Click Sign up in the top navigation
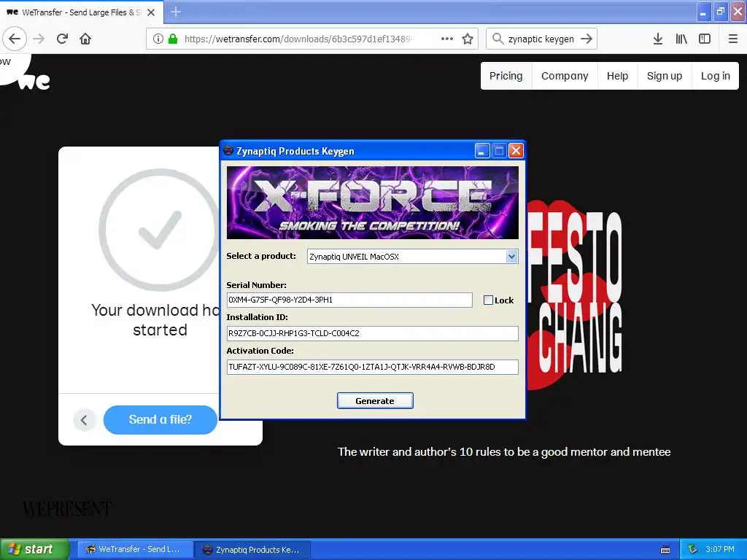This screenshot has width=747, height=560. pos(664,76)
